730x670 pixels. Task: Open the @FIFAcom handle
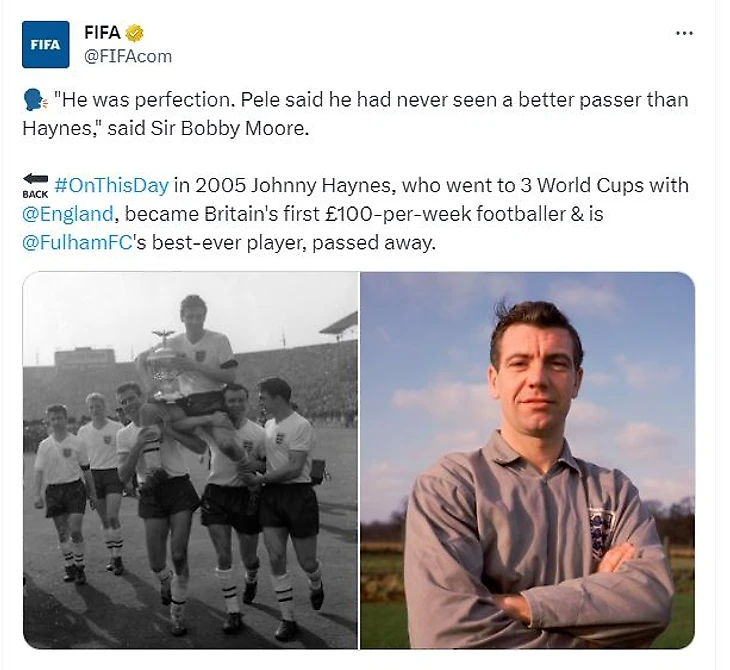(x=126, y=56)
